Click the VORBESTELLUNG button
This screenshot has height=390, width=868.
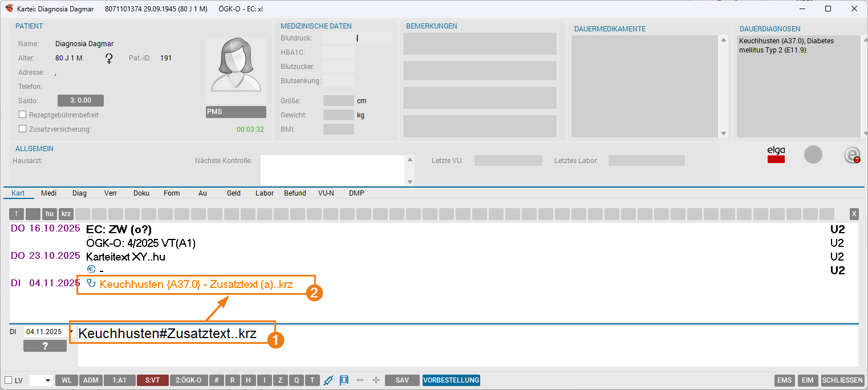click(451, 380)
